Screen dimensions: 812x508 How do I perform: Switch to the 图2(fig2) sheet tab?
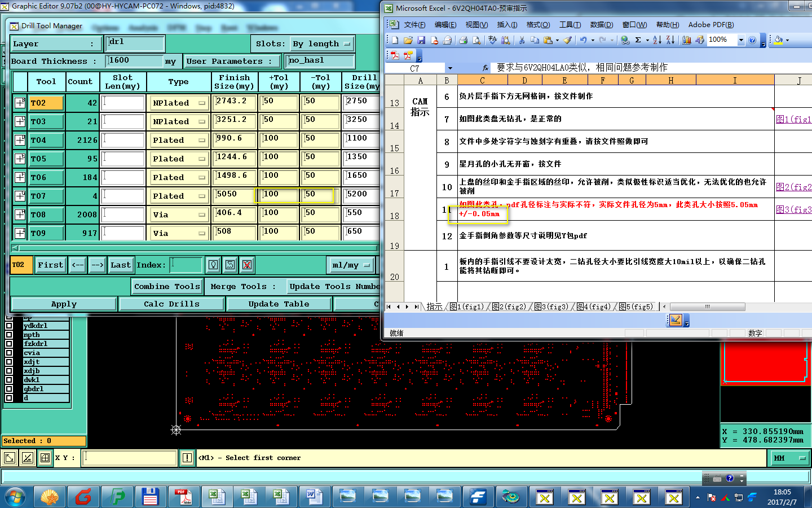[x=509, y=306]
